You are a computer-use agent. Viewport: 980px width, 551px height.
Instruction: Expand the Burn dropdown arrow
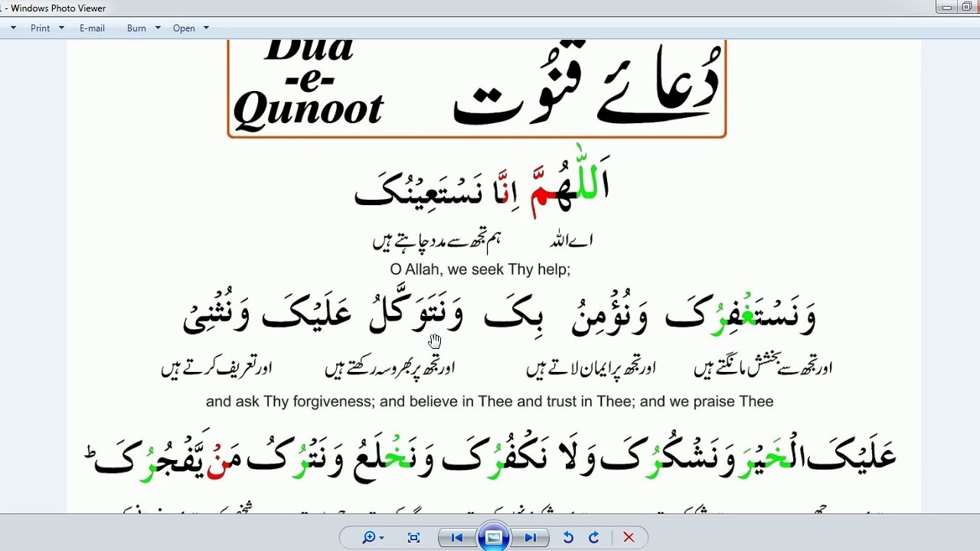pyautogui.click(x=158, y=28)
